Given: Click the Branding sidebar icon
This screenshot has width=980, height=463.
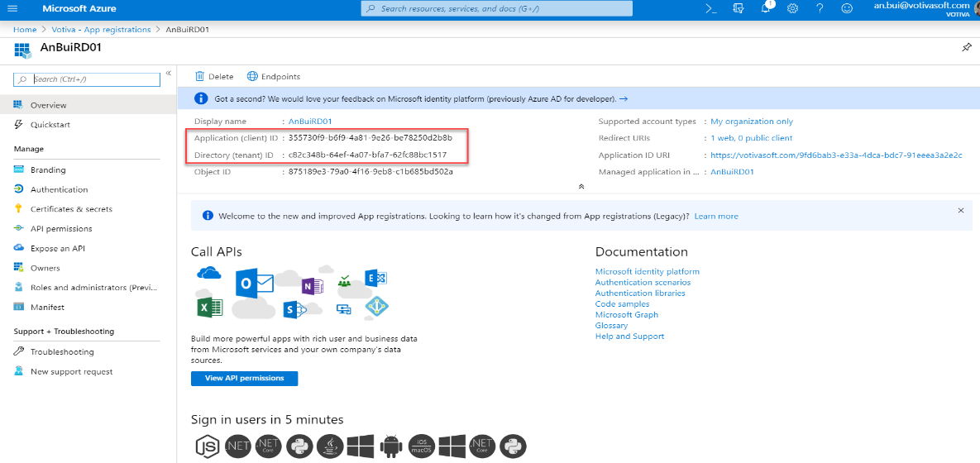Looking at the screenshot, I should coord(19,170).
